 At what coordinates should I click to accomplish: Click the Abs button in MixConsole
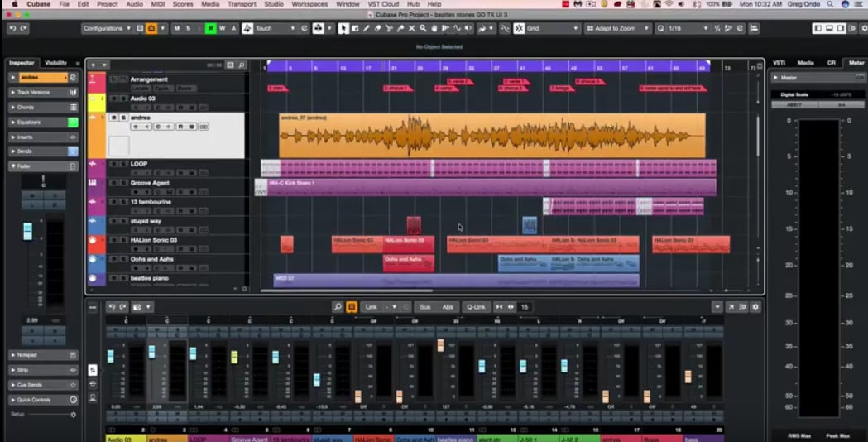point(448,307)
